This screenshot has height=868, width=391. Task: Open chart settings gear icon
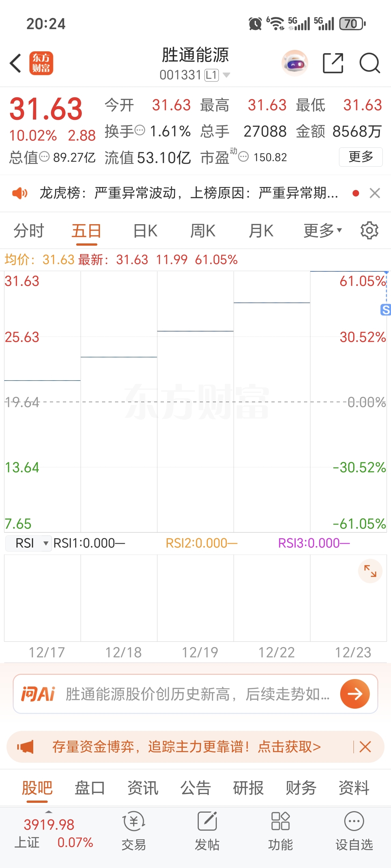[x=369, y=231]
